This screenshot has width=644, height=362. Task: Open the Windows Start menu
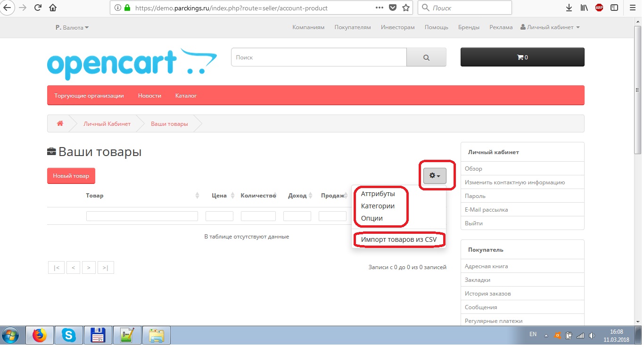[x=11, y=336]
